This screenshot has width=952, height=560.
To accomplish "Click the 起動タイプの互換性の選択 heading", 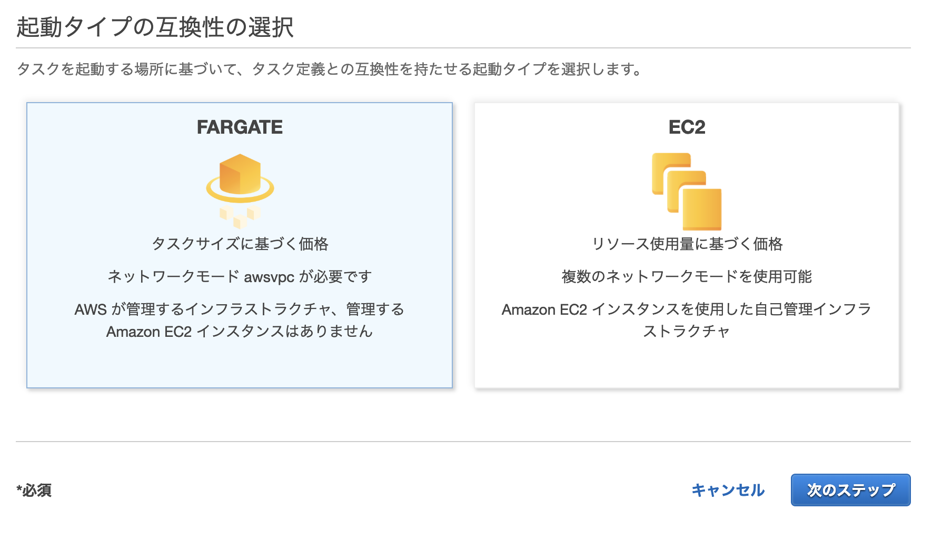I will (155, 27).
